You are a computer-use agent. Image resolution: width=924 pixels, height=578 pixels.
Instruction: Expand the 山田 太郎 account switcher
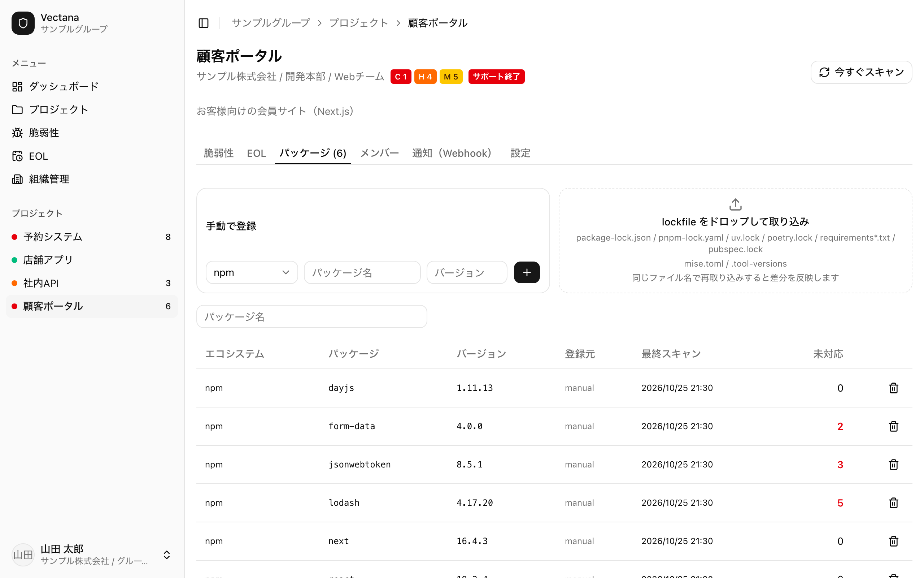166,555
